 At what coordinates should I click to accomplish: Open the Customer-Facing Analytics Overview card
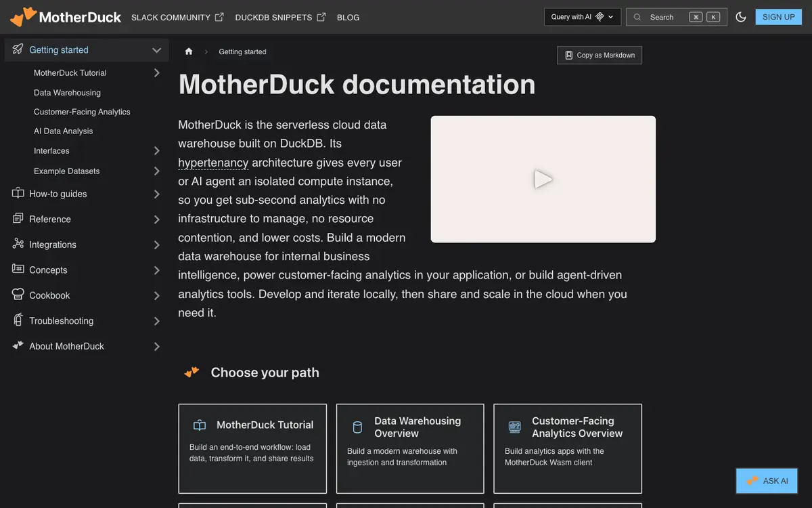click(x=568, y=448)
